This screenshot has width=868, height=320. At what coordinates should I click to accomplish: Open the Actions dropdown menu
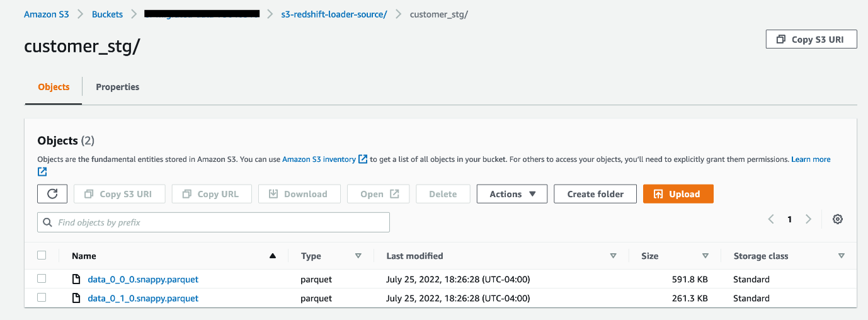(512, 194)
